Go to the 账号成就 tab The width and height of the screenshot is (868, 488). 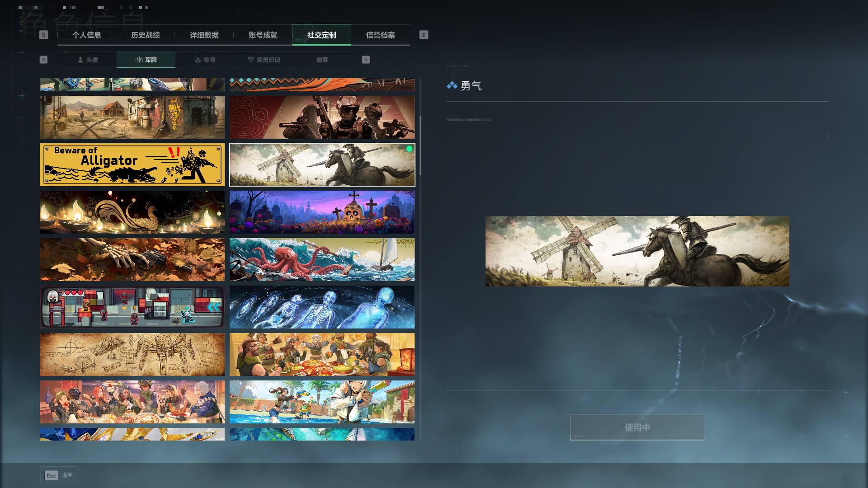coord(263,35)
